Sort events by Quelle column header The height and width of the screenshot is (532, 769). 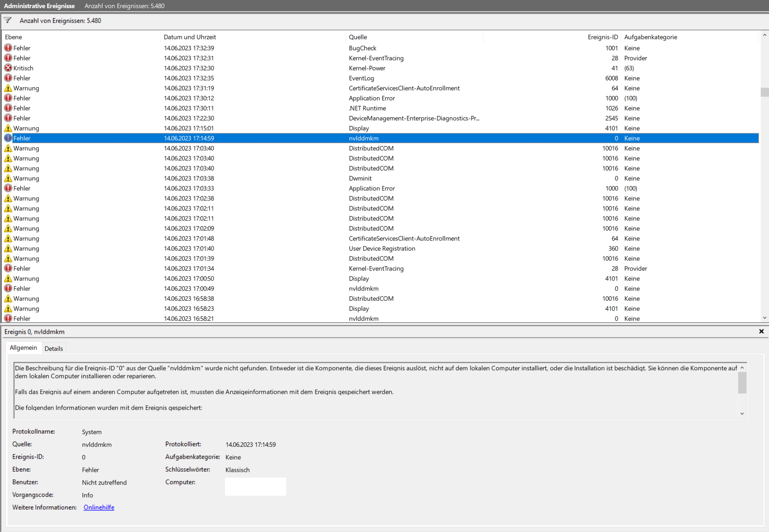pyautogui.click(x=414, y=37)
